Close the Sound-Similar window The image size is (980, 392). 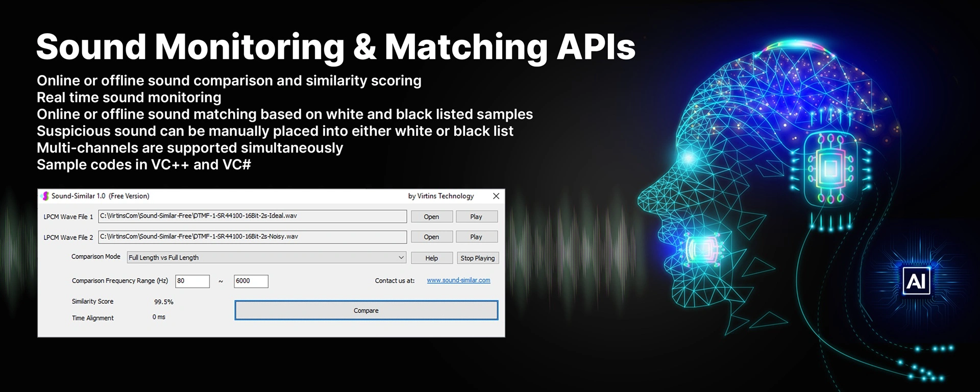point(496,196)
